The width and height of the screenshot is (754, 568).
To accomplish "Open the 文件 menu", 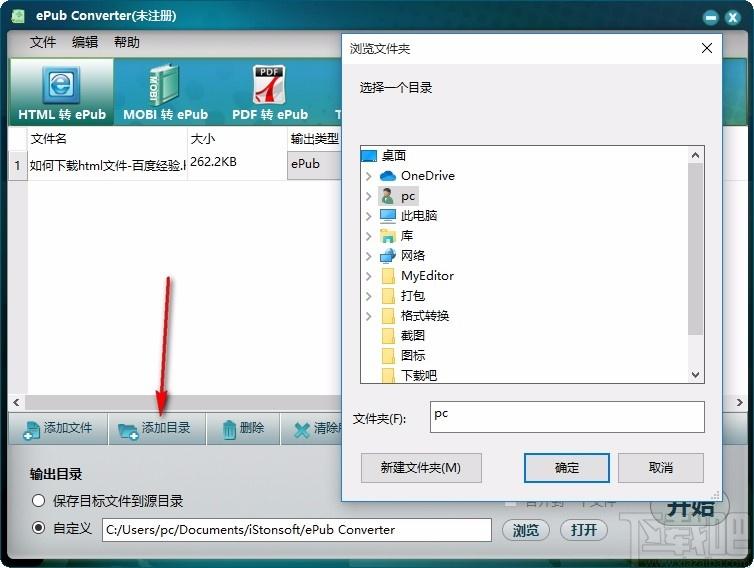I will tap(43, 42).
